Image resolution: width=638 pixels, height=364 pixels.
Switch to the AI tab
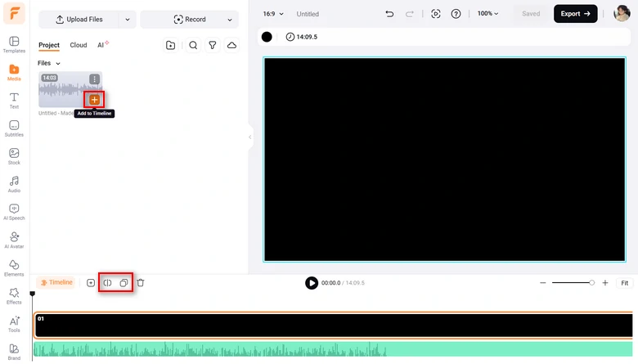pos(102,45)
